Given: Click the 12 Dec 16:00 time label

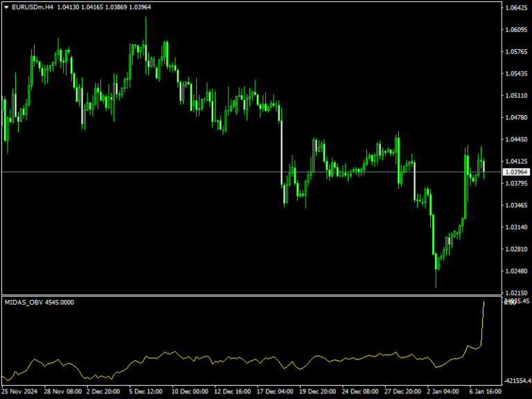Looking at the screenshot, I should (x=233, y=391).
